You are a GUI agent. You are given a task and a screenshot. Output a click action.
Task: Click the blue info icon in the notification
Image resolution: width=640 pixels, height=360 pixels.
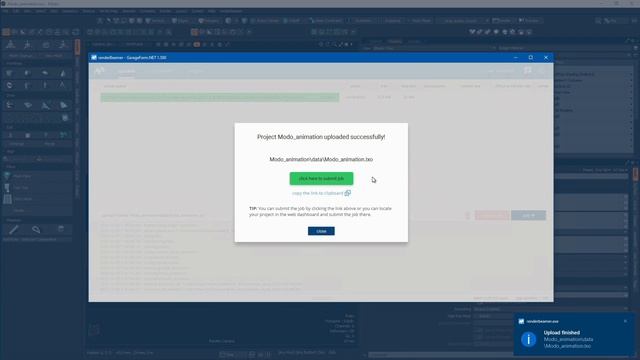pyautogui.click(x=529, y=339)
